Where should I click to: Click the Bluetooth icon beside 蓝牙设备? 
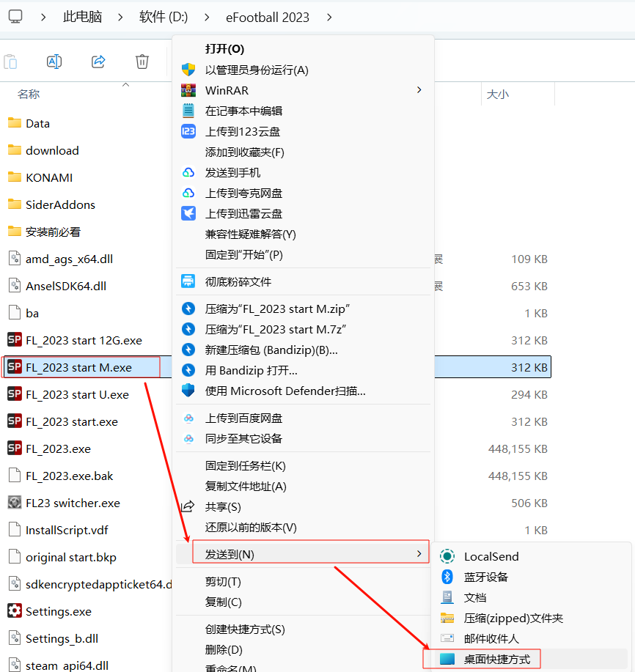[x=447, y=577]
